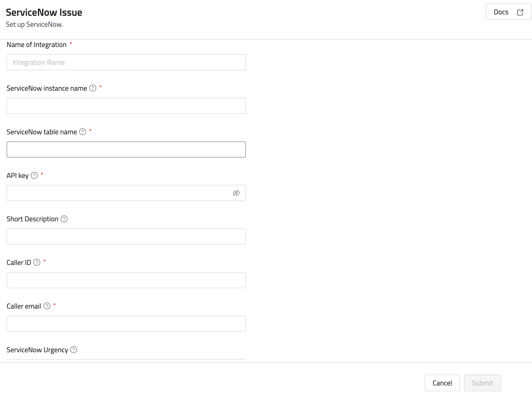The height and width of the screenshot is (397, 532).
Task: Click help icon beside ServiceNow instance name
Action: coord(93,88)
